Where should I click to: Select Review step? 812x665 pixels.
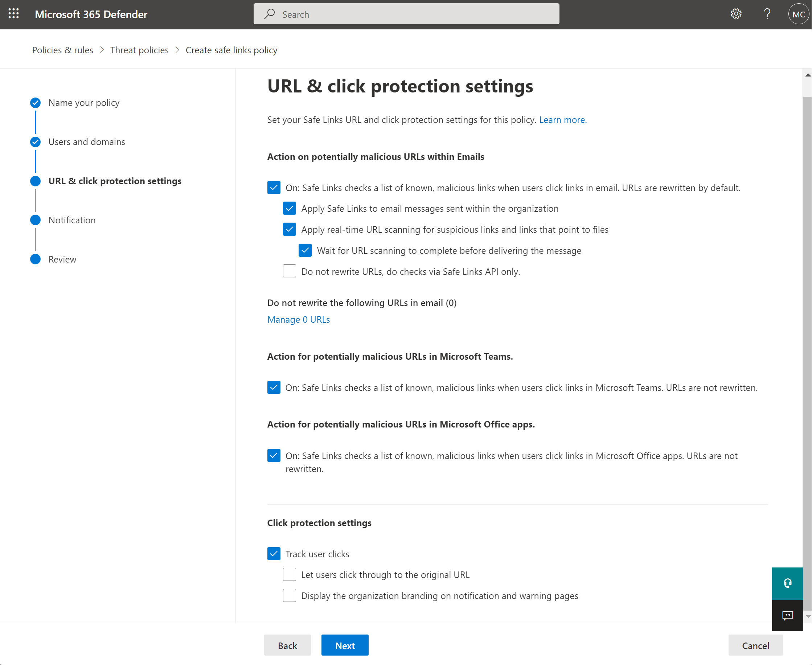point(62,259)
